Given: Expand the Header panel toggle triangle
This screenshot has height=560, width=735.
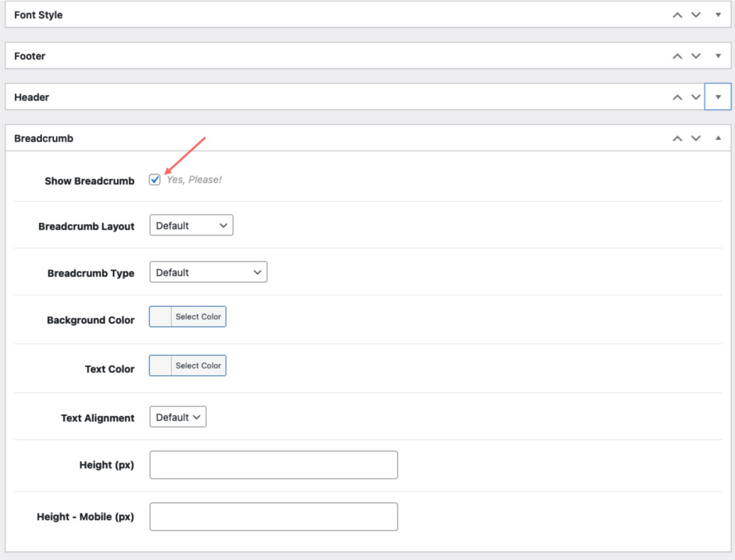Looking at the screenshot, I should coord(718,97).
